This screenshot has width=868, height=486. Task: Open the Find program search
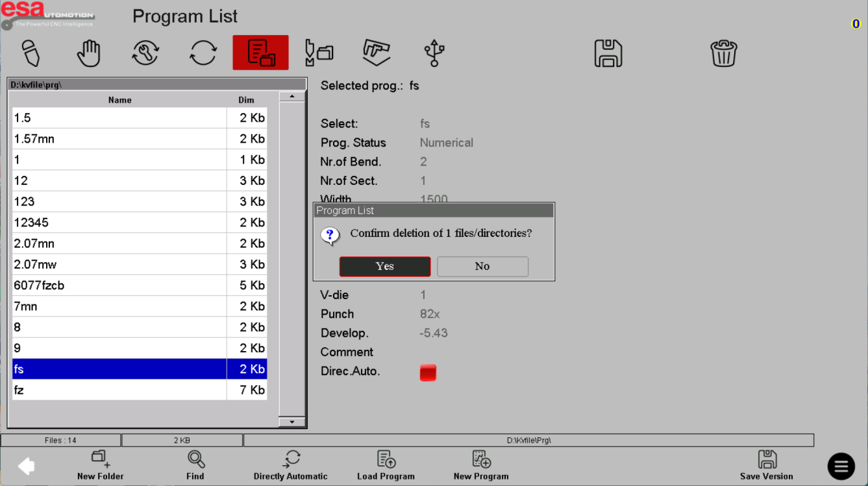pos(195,466)
